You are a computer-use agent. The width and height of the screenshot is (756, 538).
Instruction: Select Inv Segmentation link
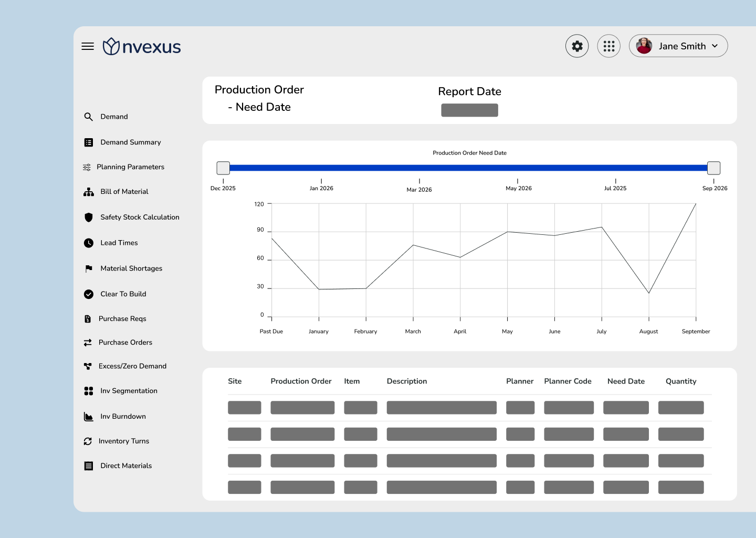[129, 391]
